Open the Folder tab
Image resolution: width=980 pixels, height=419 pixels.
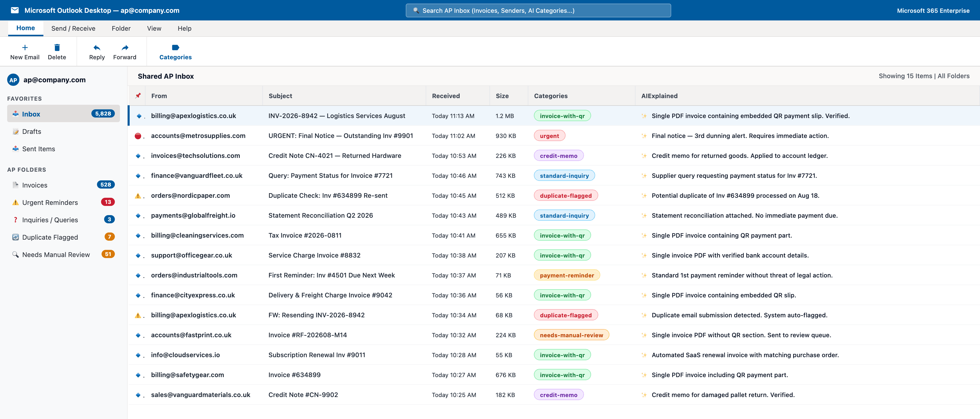[x=121, y=28]
